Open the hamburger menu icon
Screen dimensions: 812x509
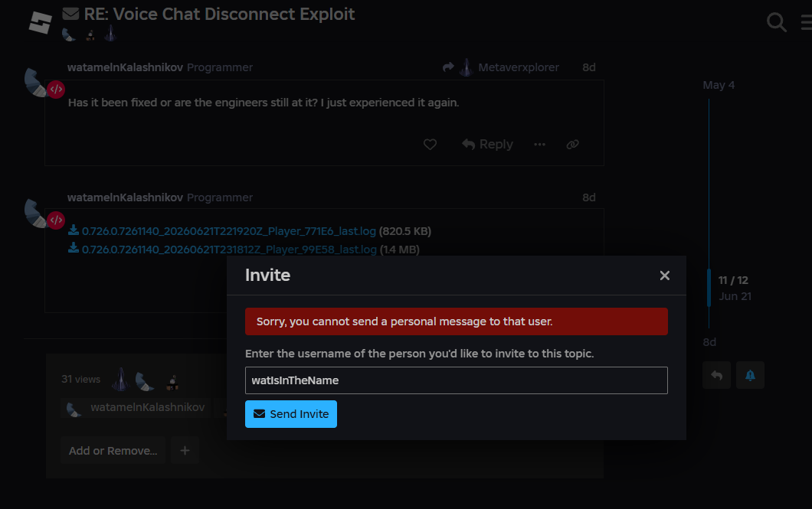pyautogui.click(x=807, y=22)
